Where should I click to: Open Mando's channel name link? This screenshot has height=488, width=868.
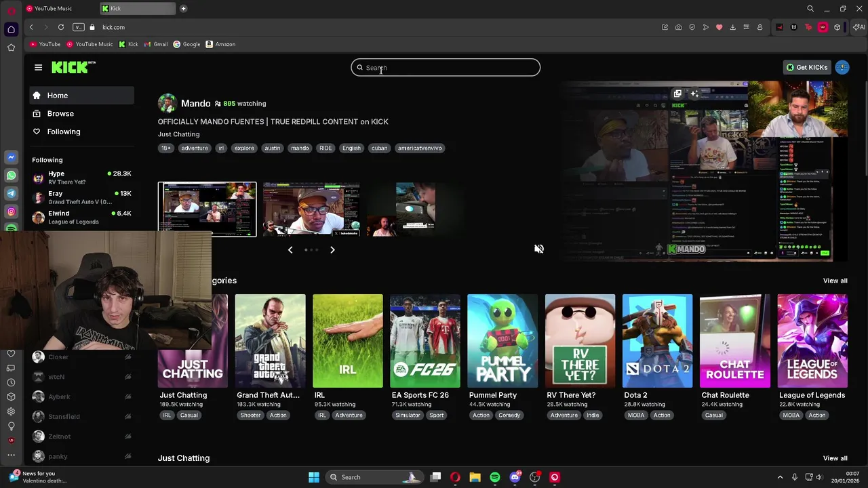[195, 104]
